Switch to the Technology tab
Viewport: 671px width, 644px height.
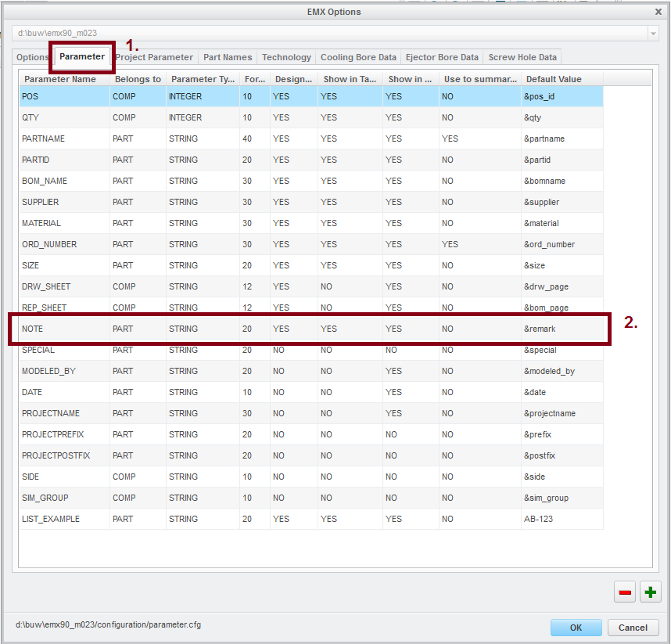(286, 57)
